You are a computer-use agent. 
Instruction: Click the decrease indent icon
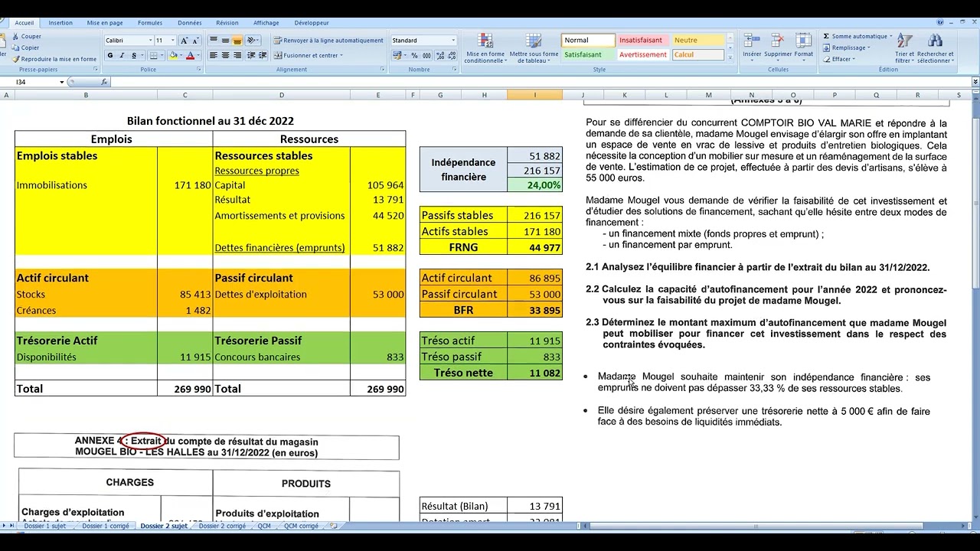click(251, 56)
